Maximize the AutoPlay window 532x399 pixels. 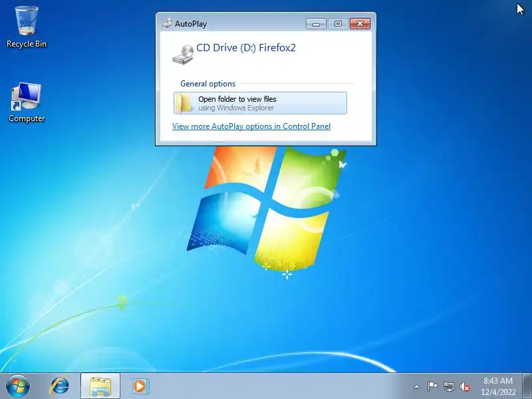coord(338,24)
